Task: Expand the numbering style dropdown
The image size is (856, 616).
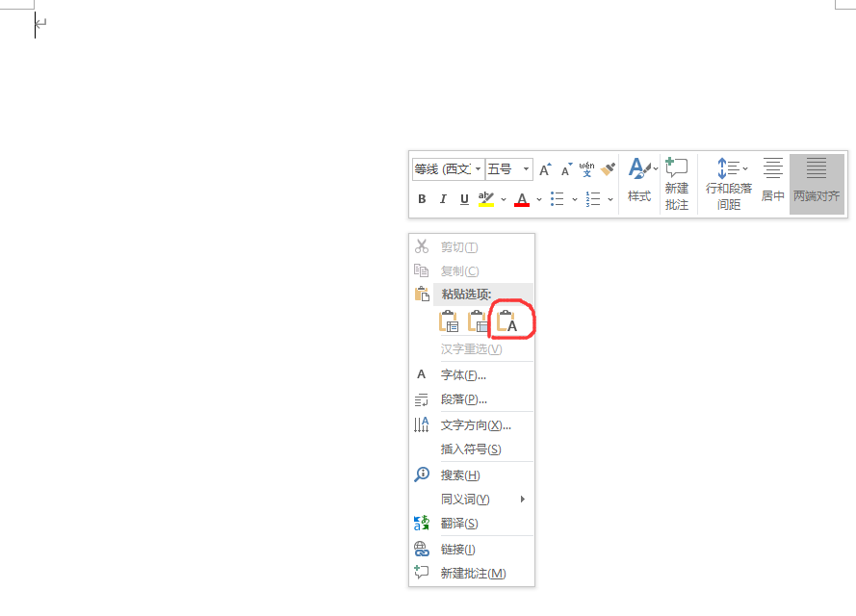Action: pyautogui.click(x=610, y=199)
